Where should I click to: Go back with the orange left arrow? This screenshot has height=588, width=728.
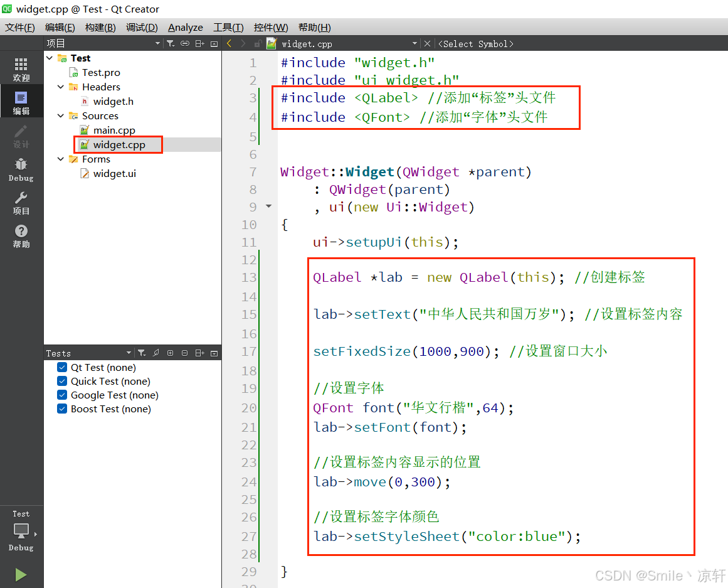pyautogui.click(x=229, y=44)
